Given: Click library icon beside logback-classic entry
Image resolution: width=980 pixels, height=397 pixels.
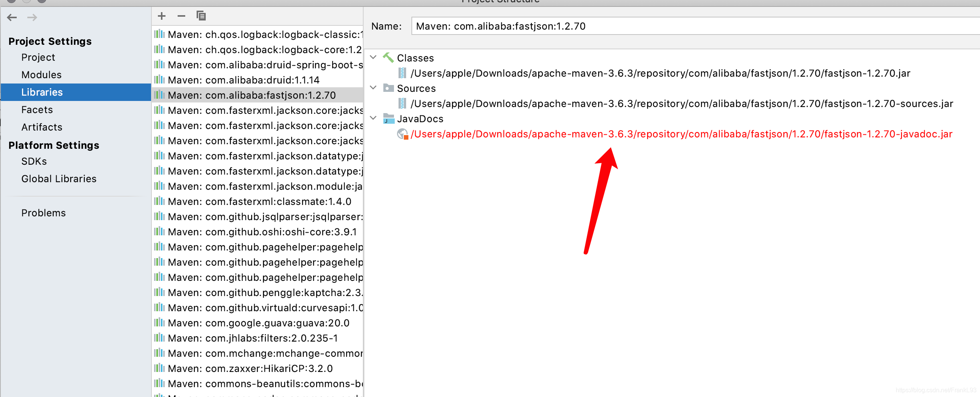Looking at the screenshot, I should tap(159, 34).
